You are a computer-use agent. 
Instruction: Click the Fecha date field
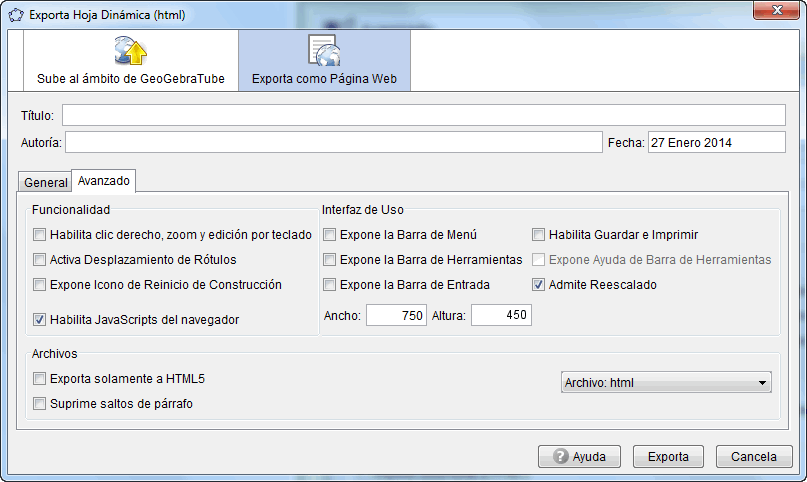[716, 143]
